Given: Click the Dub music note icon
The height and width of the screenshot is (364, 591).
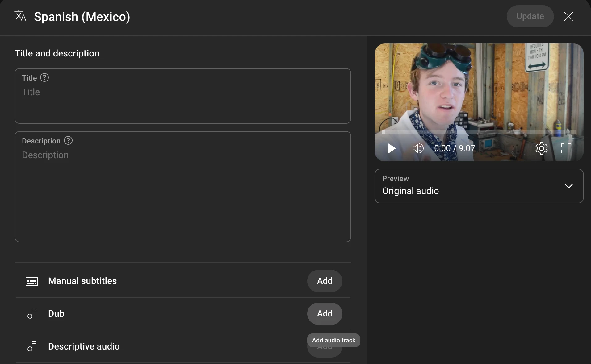Looking at the screenshot, I should [x=32, y=314].
